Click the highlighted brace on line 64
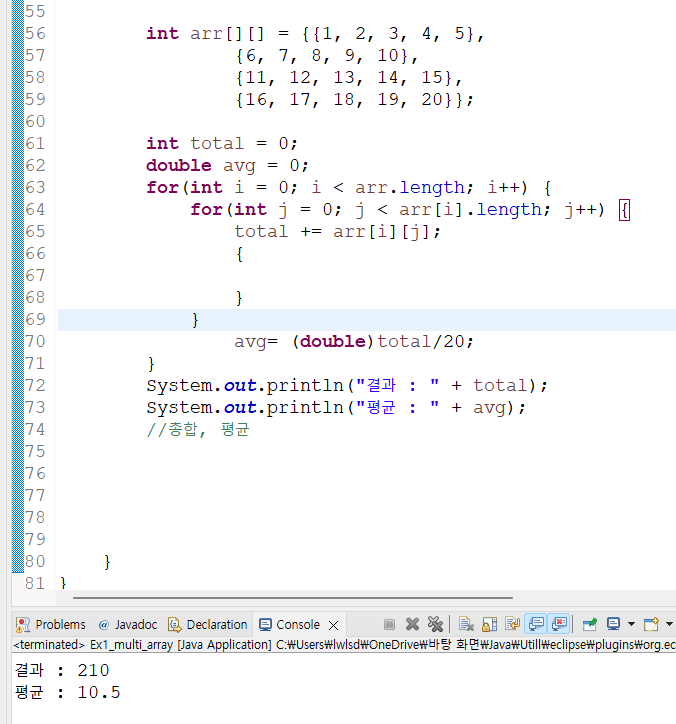676x724 pixels. pyautogui.click(x=624, y=210)
